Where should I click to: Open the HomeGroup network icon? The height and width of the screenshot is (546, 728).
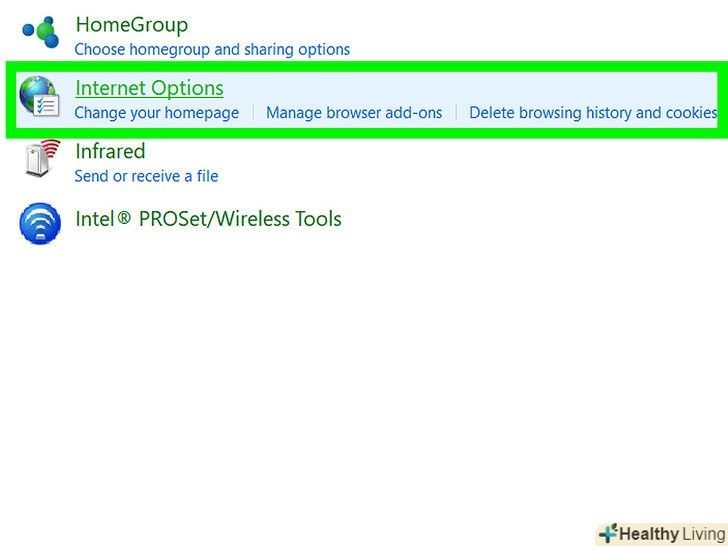(x=41, y=32)
